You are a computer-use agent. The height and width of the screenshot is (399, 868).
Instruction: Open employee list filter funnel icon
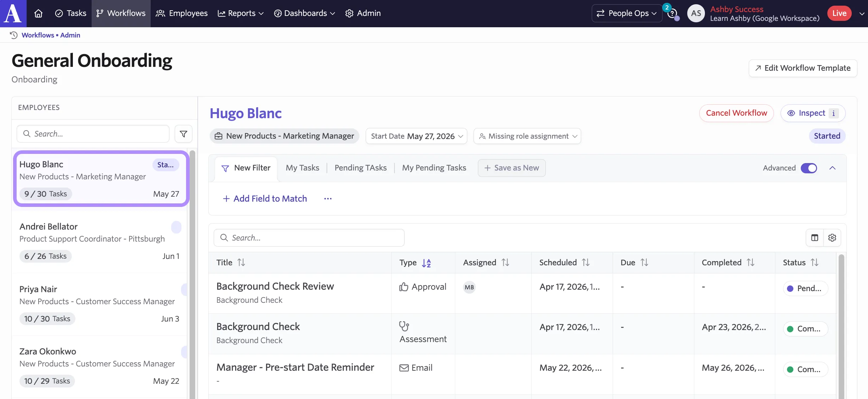pyautogui.click(x=184, y=134)
